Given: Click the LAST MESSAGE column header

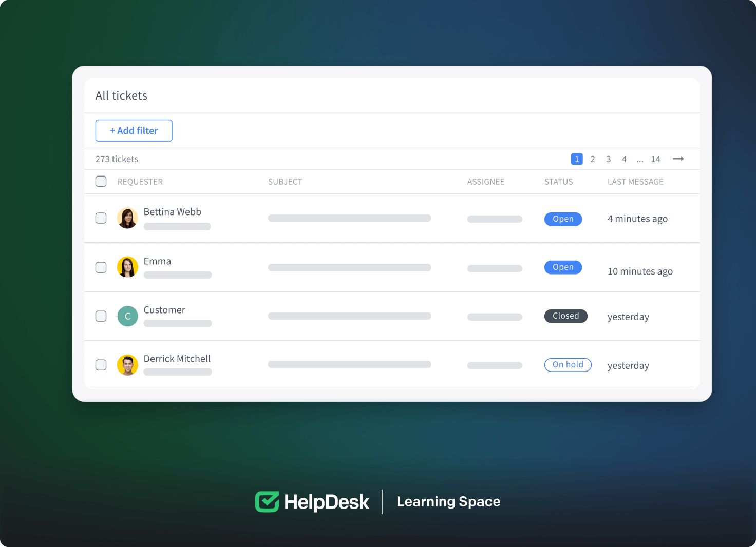Looking at the screenshot, I should [635, 181].
